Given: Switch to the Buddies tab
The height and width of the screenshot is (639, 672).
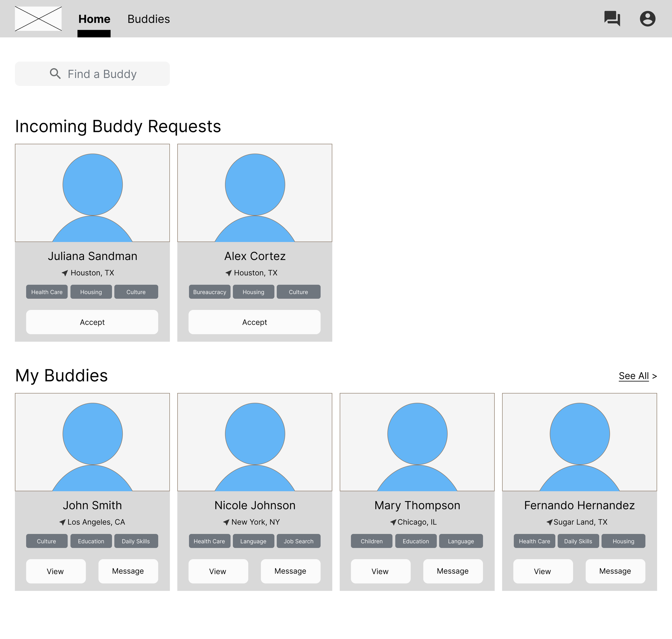Looking at the screenshot, I should [148, 19].
